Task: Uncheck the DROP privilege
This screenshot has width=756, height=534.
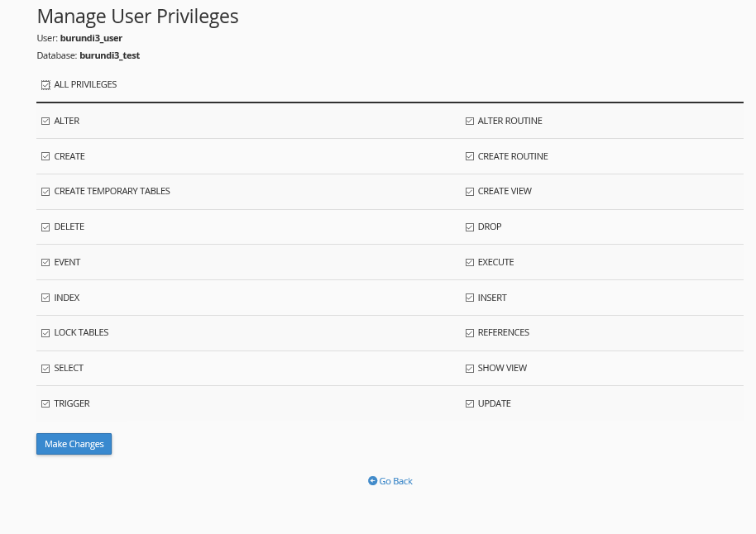Action: [x=470, y=226]
